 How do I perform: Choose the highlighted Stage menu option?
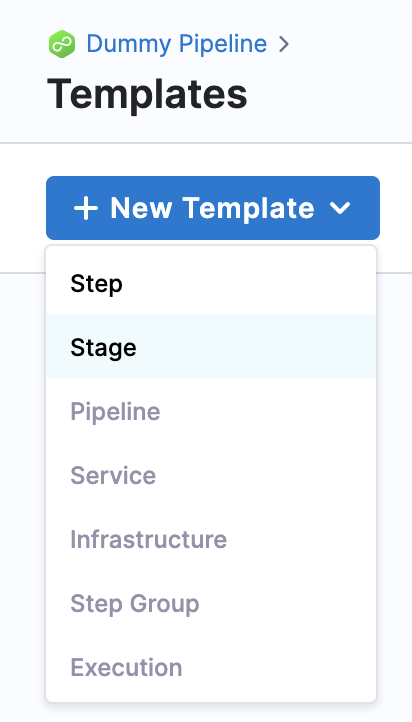211,346
